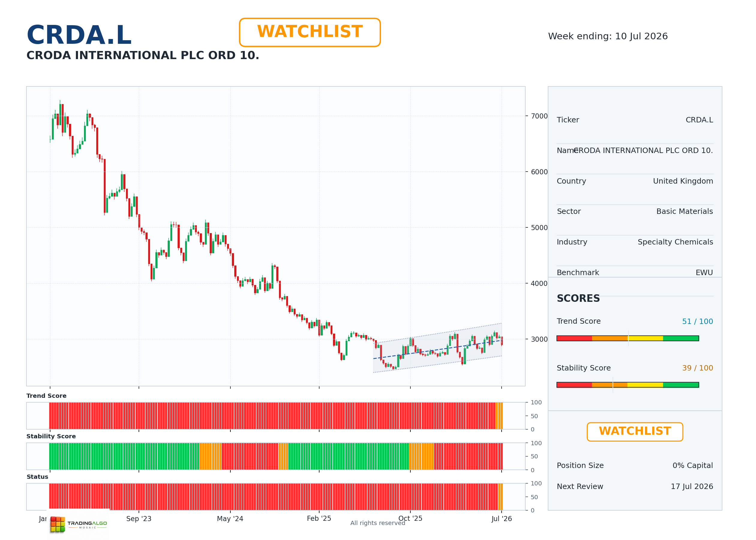Click the SCORES section heading

[x=578, y=298]
